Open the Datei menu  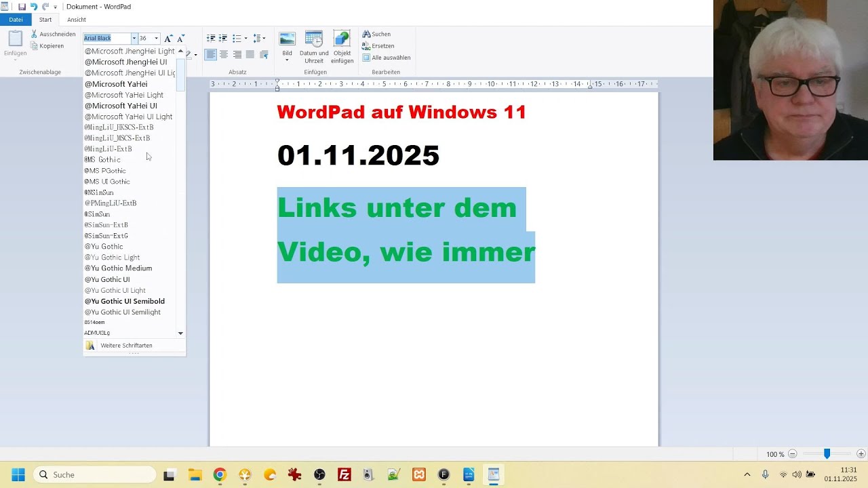pyautogui.click(x=16, y=20)
